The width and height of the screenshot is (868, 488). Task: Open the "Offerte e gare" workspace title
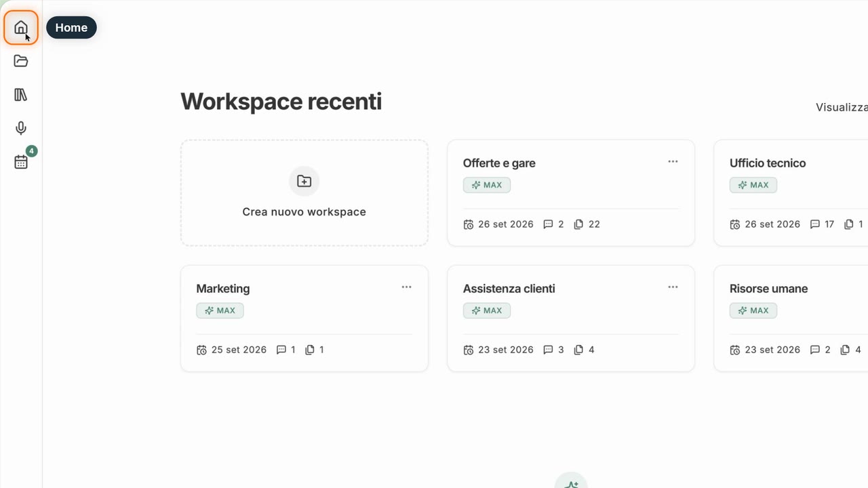click(x=499, y=163)
